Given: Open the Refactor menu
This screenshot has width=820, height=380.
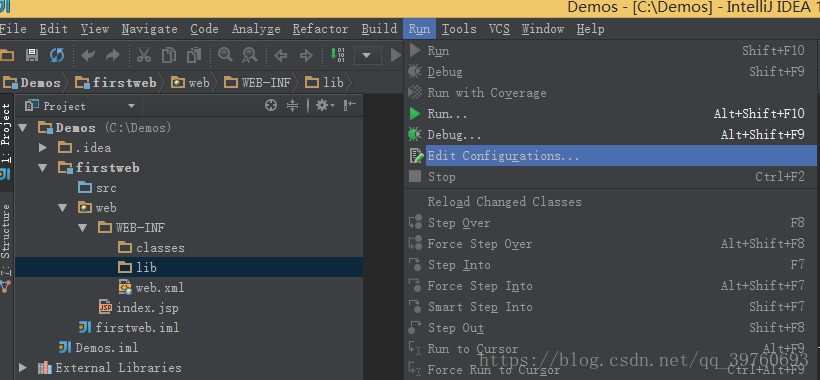Looking at the screenshot, I should pyautogui.click(x=321, y=29).
